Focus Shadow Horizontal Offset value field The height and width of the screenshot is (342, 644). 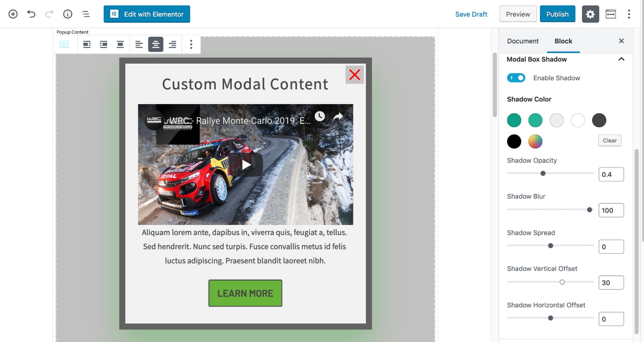pos(611,319)
